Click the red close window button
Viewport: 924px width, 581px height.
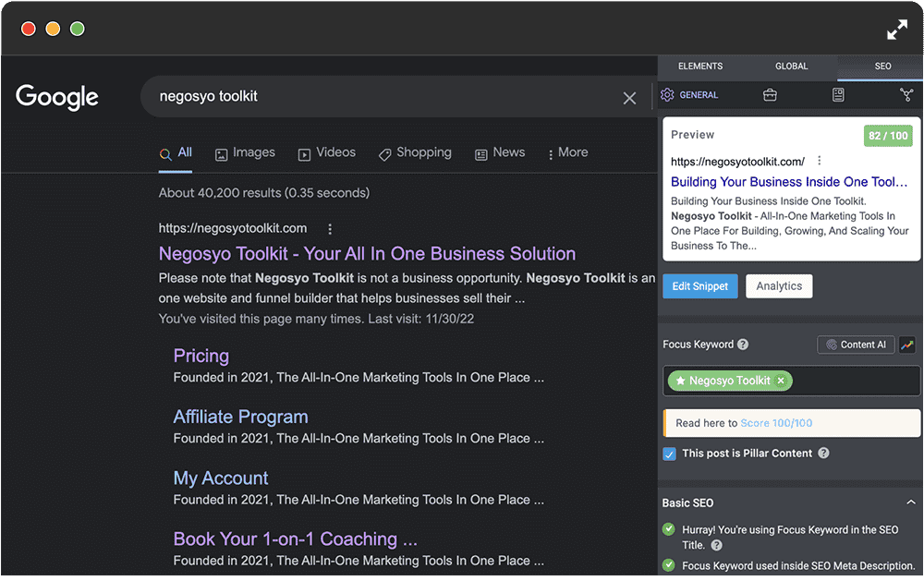29,29
